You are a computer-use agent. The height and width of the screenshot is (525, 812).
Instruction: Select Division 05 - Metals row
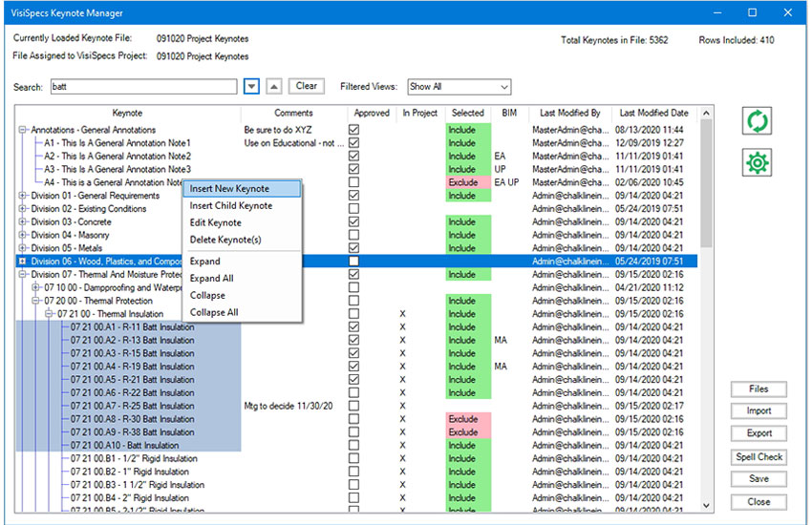coord(66,248)
